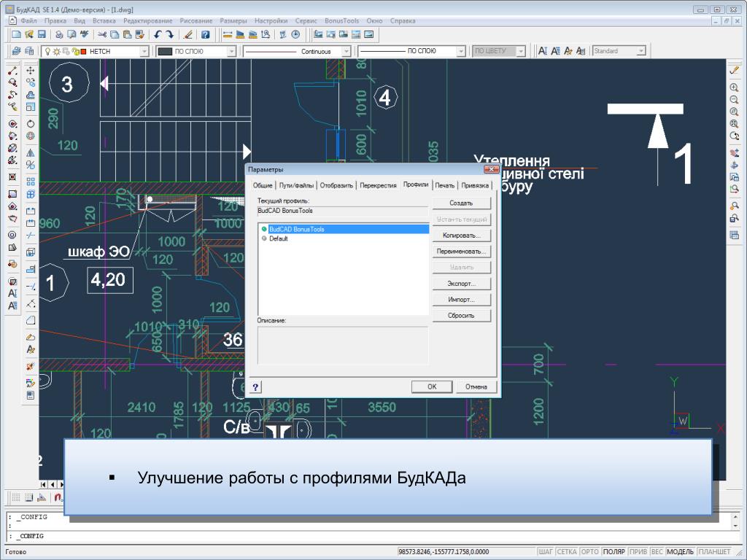Open the Файл menu
This screenshot has height=560, width=747.
click(x=28, y=21)
